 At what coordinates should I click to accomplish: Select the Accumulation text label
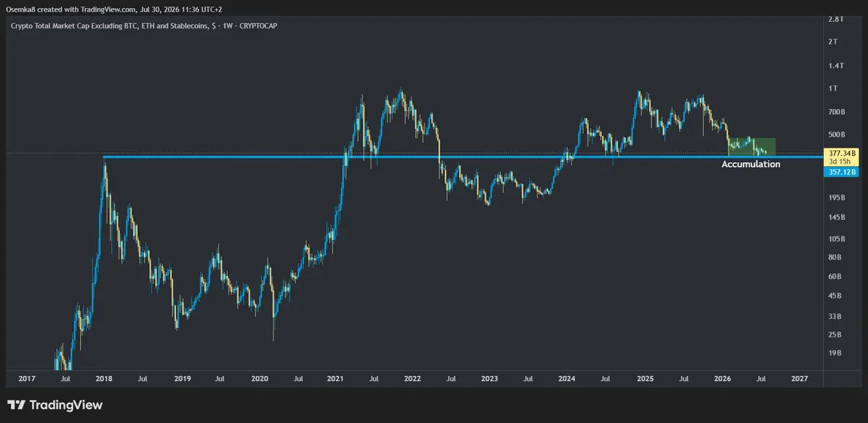pos(751,165)
